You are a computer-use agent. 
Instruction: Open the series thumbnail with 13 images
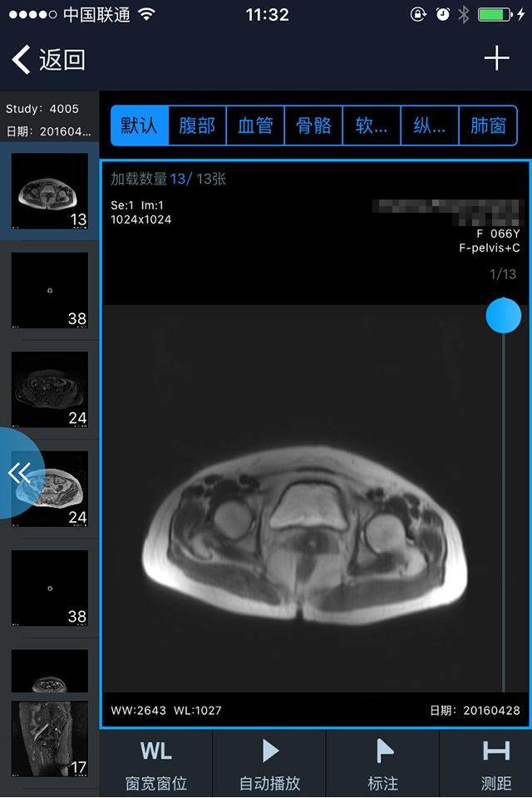tap(49, 191)
